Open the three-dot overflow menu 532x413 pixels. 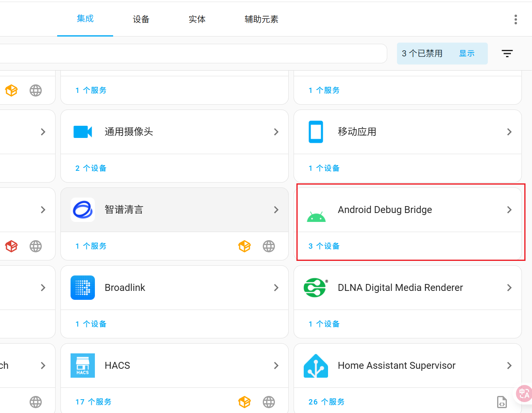pyautogui.click(x=515, y=19)
